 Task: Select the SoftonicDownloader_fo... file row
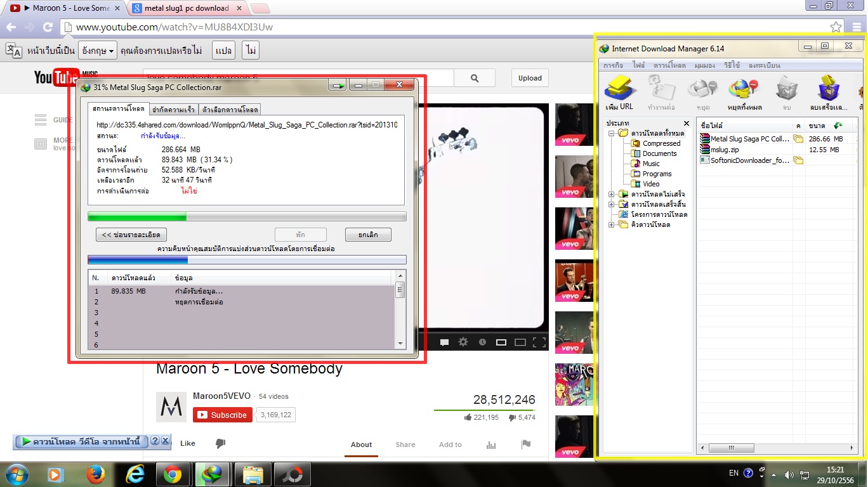(776, 160)
